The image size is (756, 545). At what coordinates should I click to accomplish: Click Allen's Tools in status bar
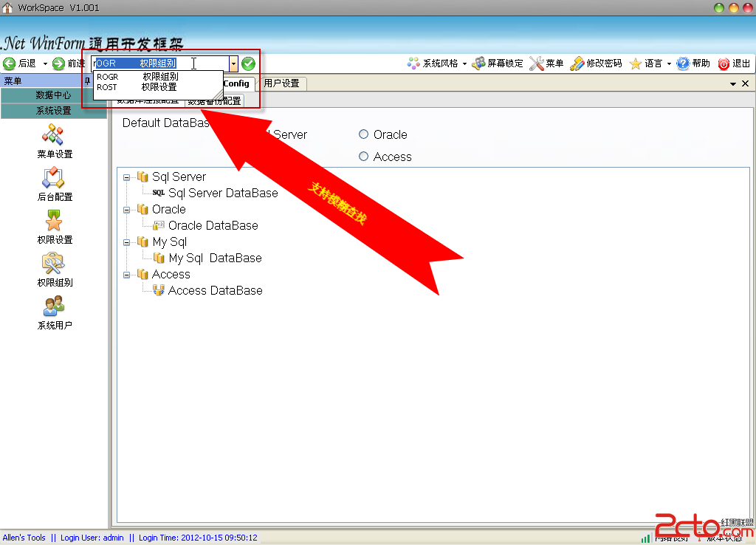click(x=24, y=538)
